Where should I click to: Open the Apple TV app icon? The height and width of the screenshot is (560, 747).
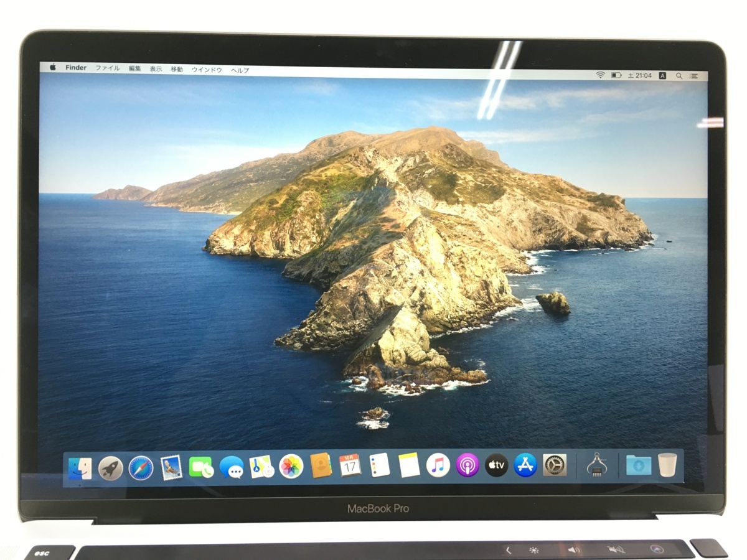point(497,465)
